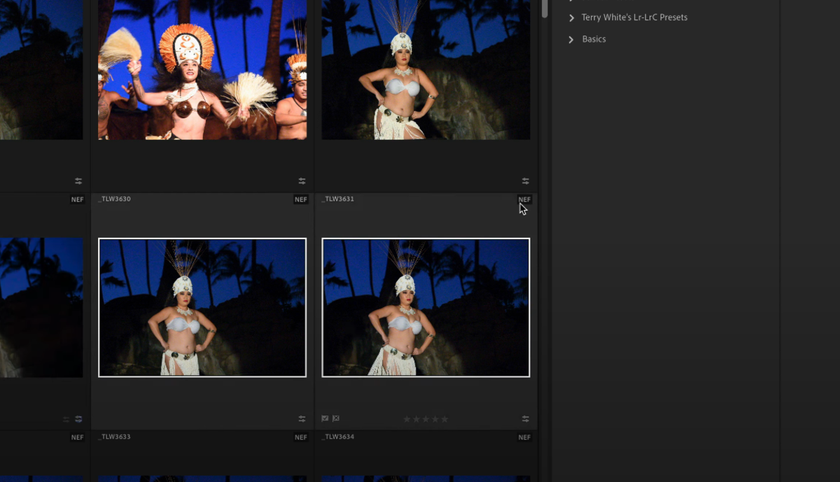Image resolution: width=840 pixels, height=482 pixels.
Task: Click the _TLW3634 filename label
Action: [x=338, y=436]
